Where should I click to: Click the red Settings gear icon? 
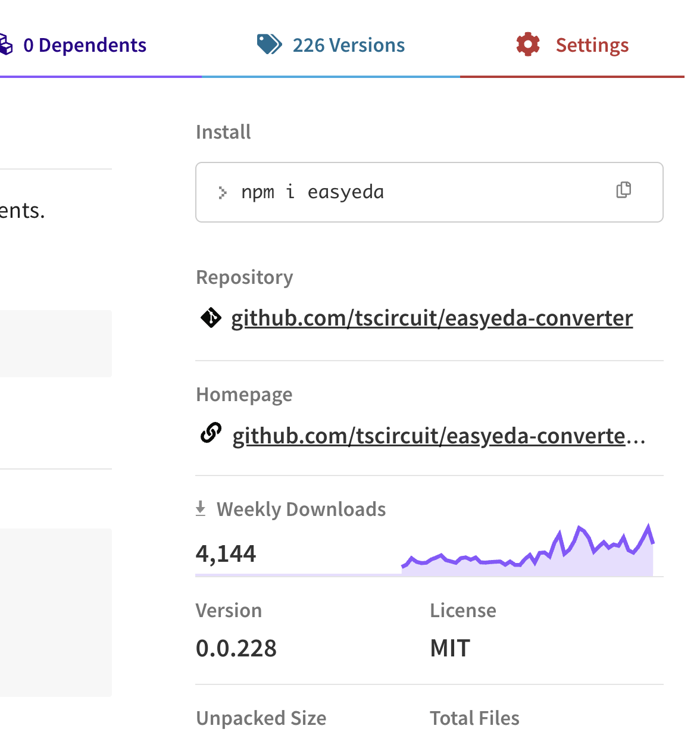[528, 45]
